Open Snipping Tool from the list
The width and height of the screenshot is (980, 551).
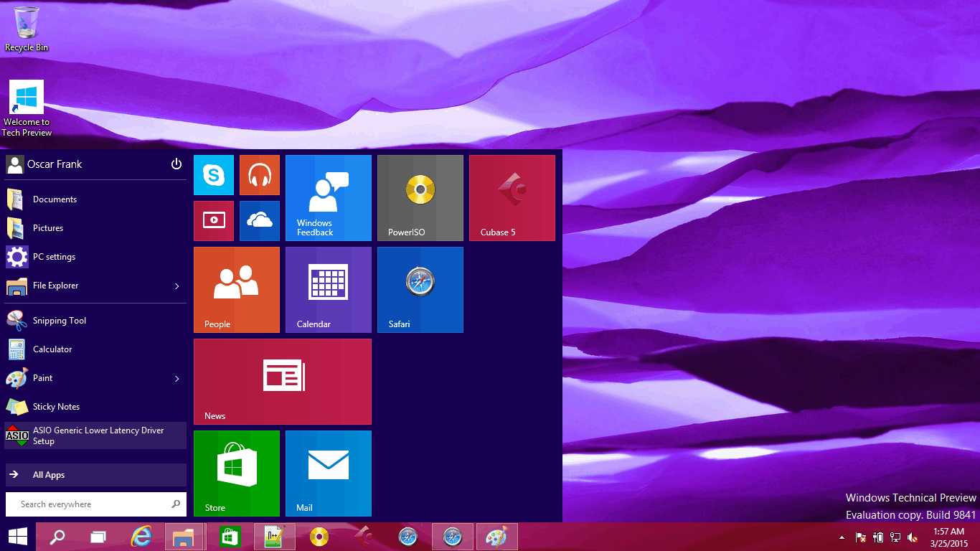[x=59, y=321]
